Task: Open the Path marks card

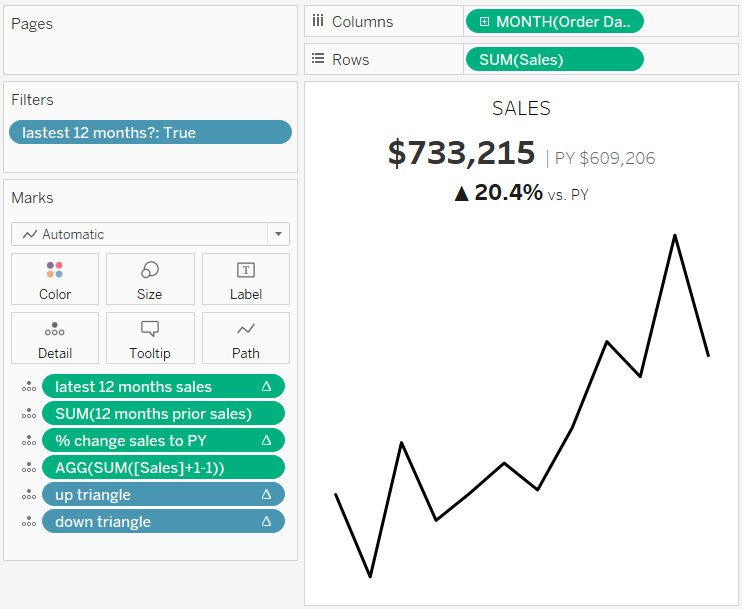Action: 246,338
